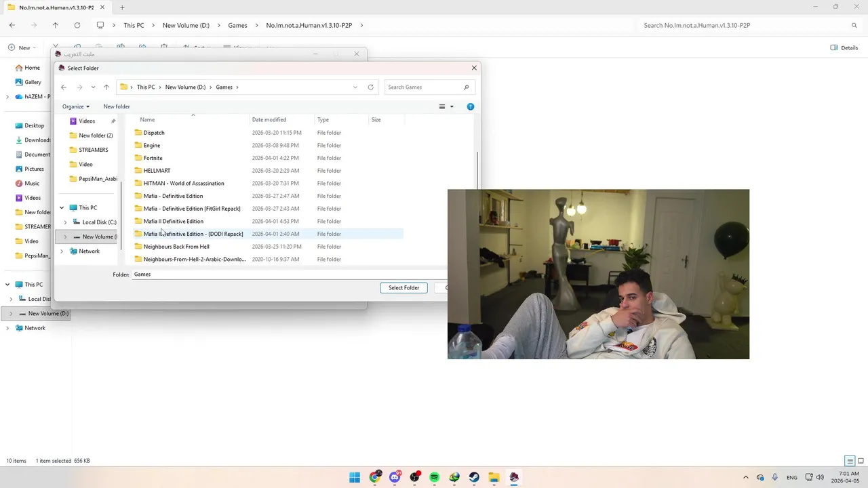Click New Volume (D:) in dialog breadcrumb
This screenshot has height=488, width=868.
pyautogui.click(x=185, y=87)
